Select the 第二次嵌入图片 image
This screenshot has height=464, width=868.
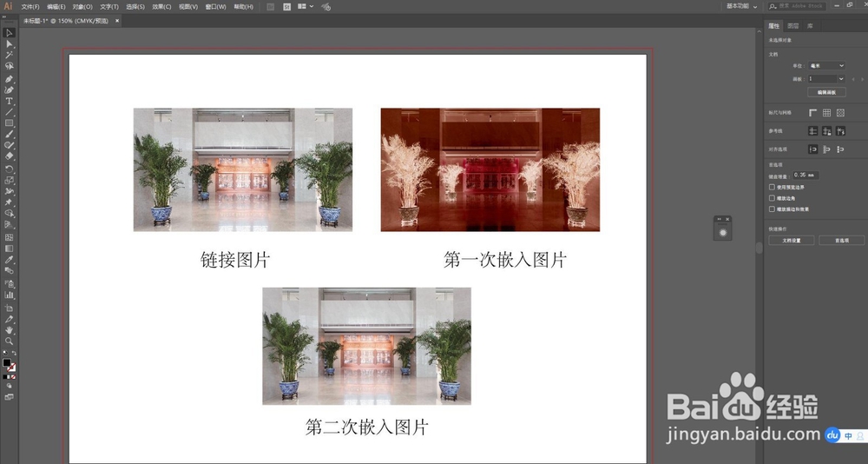tap(366, 346)
